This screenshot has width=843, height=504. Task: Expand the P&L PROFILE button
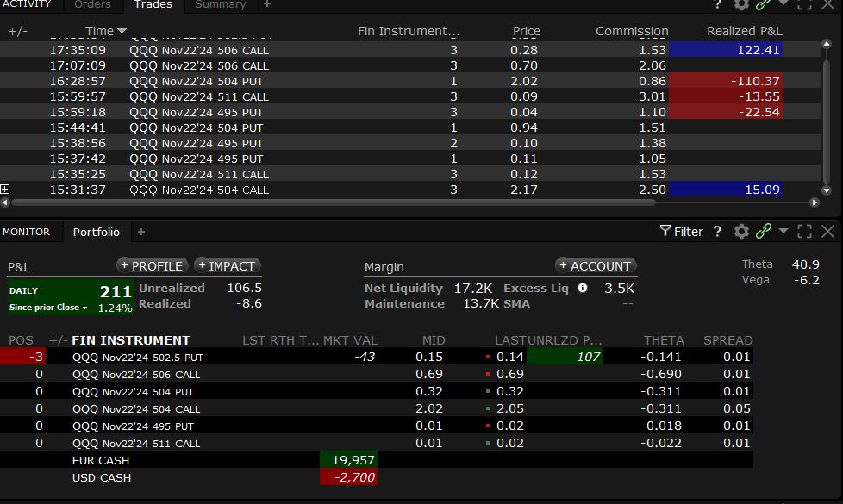[153, 266]
